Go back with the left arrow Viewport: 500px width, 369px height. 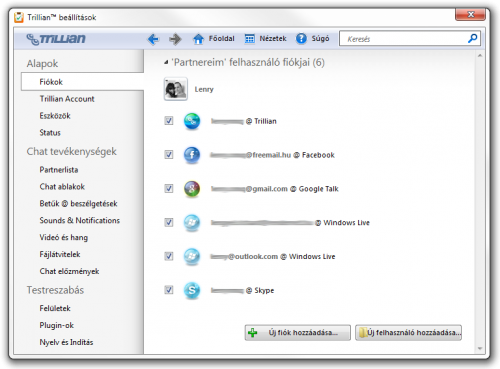153,39
